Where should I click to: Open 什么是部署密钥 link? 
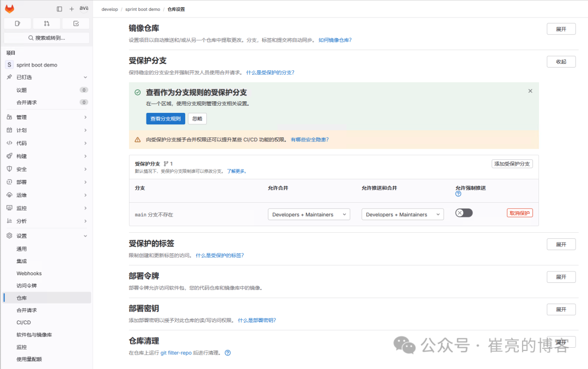coord(257,320)
